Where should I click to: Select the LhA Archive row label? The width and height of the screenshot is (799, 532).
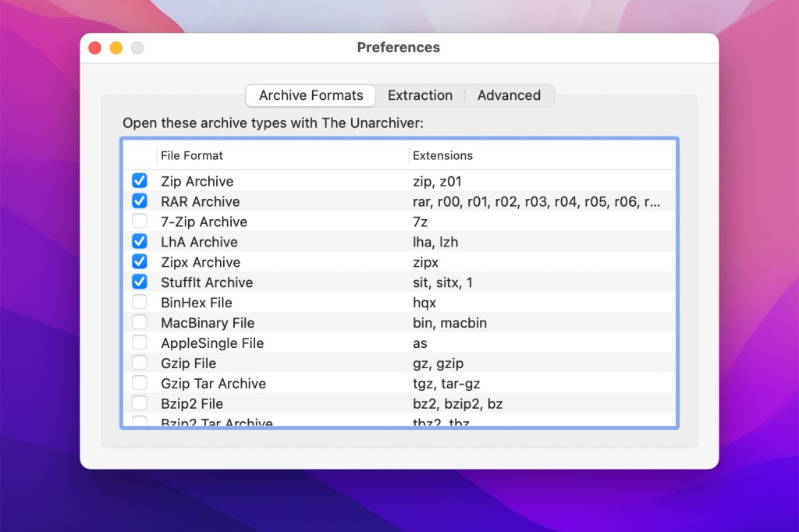199,242
